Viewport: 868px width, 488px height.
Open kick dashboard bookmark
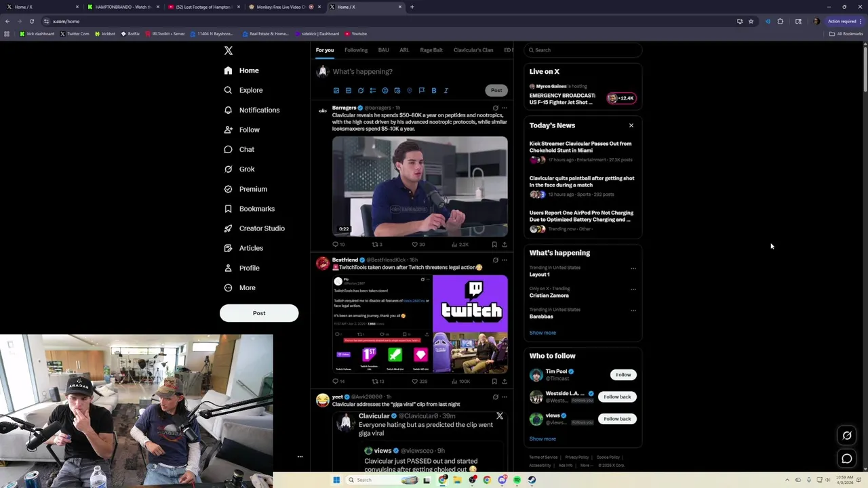click(37, 34)
